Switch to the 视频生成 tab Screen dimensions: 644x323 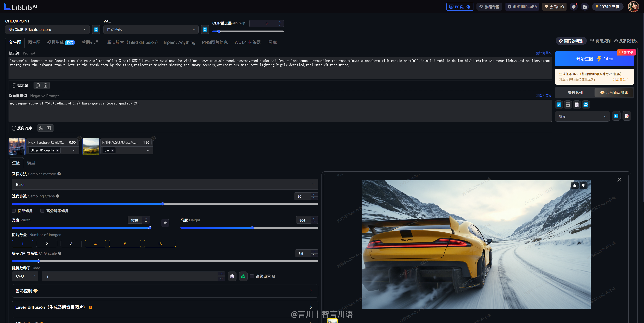(61, 42)
